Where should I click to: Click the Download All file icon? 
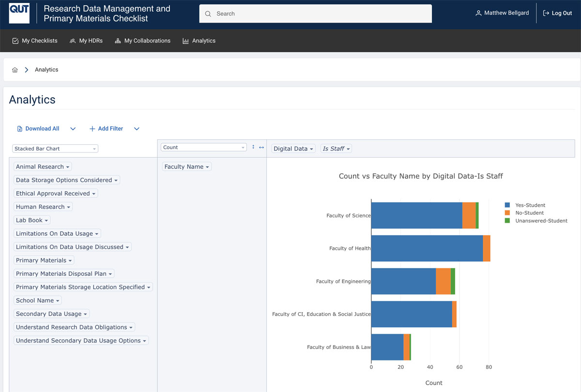tap(20, 129)
